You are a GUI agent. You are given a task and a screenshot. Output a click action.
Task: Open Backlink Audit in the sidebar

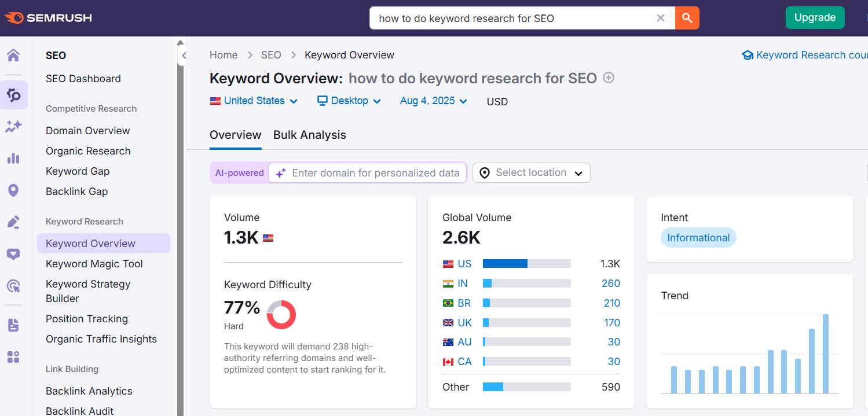coord(80,410)
